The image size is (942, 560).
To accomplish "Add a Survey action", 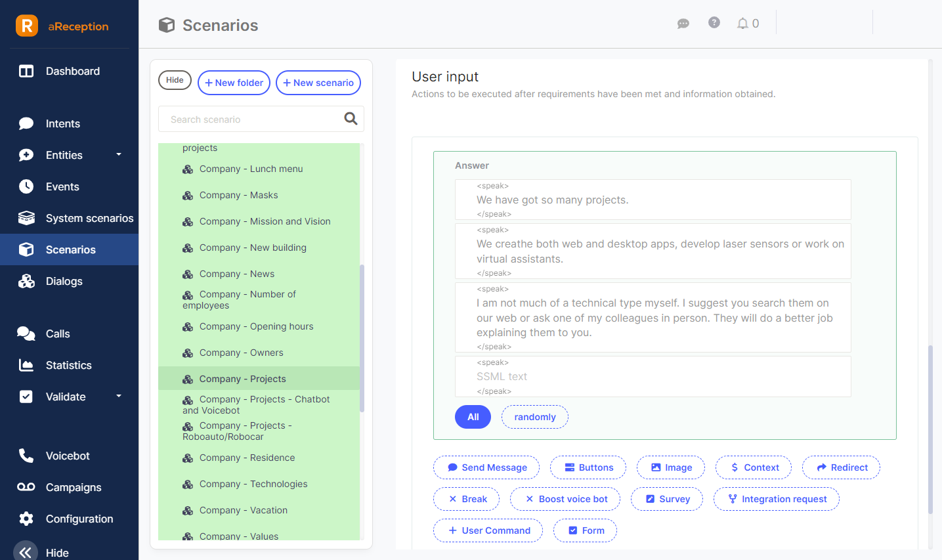I will coord(667,499).
